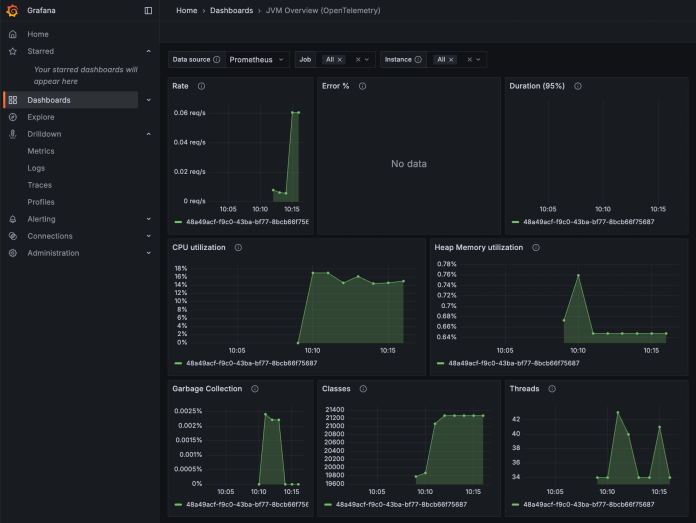Collapse the Drilldown section chevron
Screen dimensions: 696x523
click(x=148, y=134)
